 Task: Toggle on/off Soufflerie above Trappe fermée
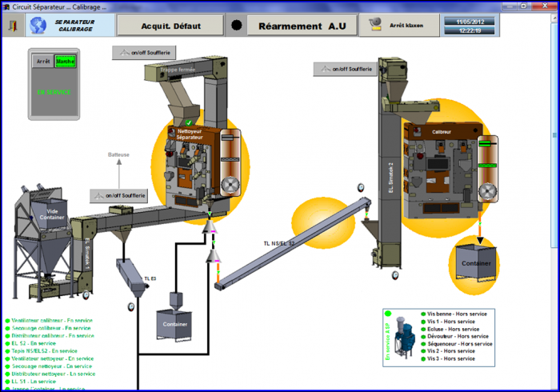(x=144, y=53)
